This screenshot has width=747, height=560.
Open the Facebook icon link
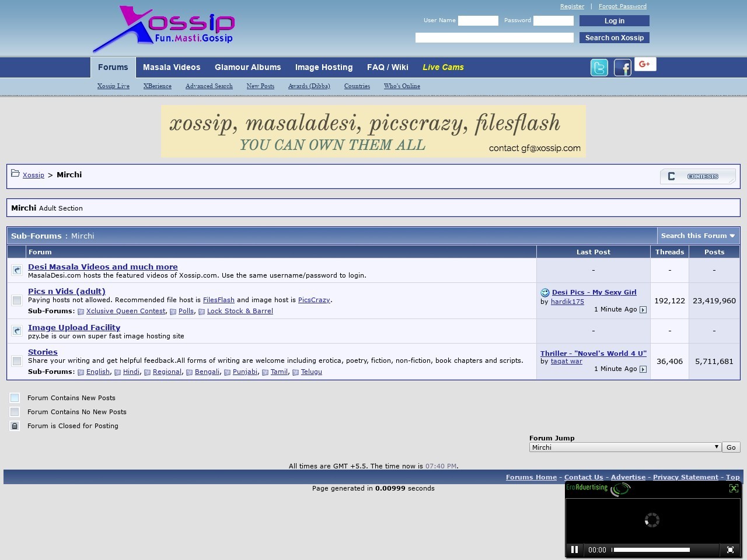click(622, 68)
